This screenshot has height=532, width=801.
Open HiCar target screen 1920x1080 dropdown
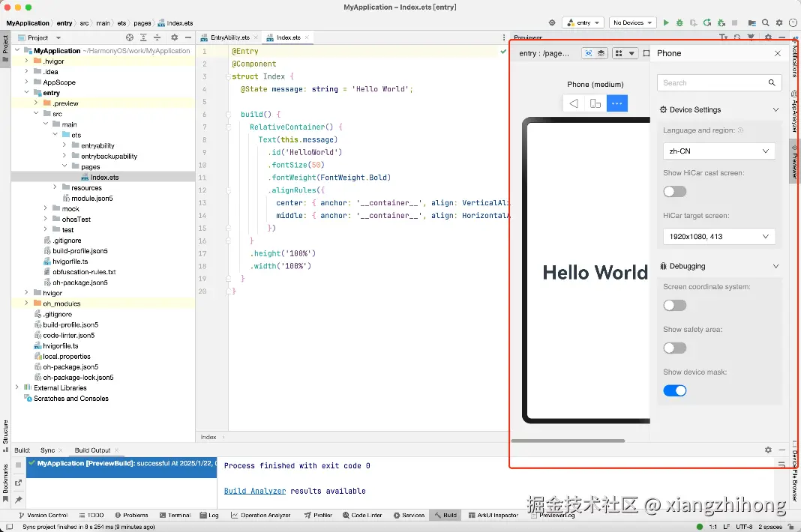[x=718, y=236]
